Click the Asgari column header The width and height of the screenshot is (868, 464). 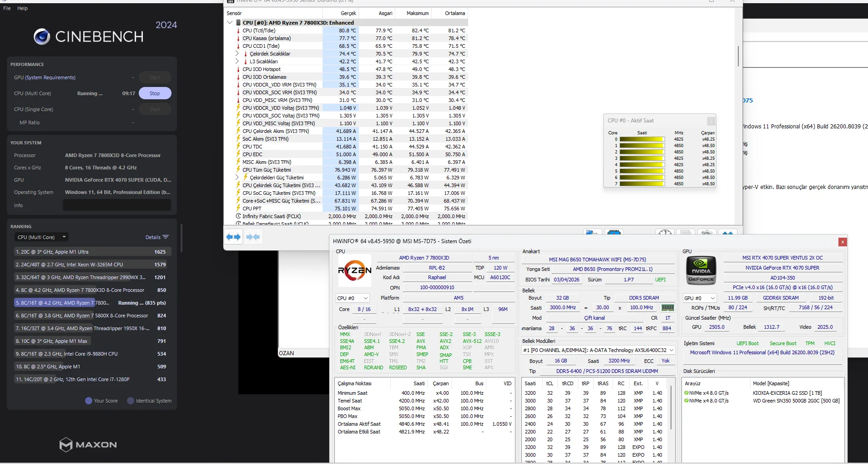tap(377, 13)
